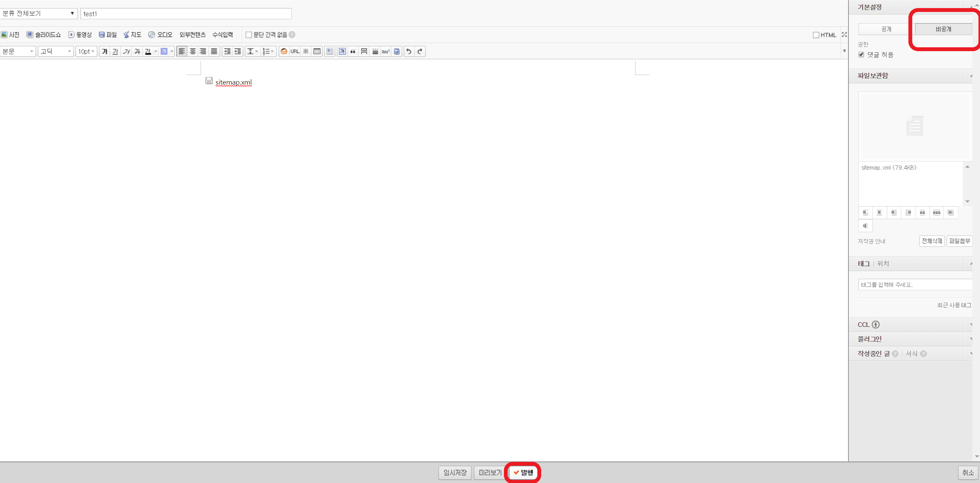Viewport: 980px width, 483px height.
Task: Click the bold text formatting icon
Action: pos(104,52)
